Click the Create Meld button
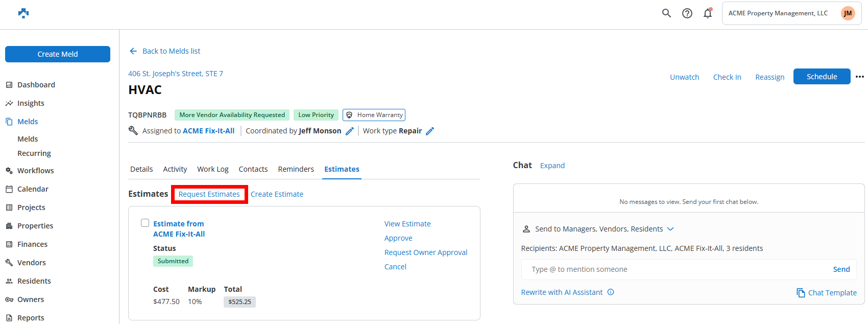Image resolution: width=868 pixels, height=324 pixels. coord(58,54)
